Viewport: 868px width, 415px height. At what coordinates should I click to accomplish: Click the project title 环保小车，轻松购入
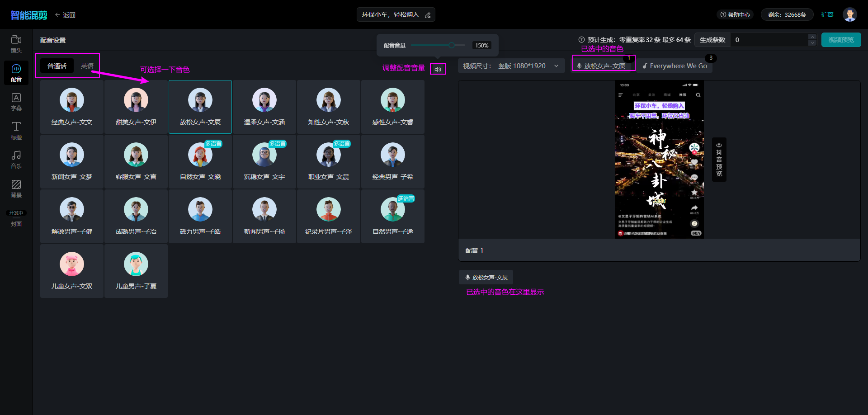click(390, 14)
